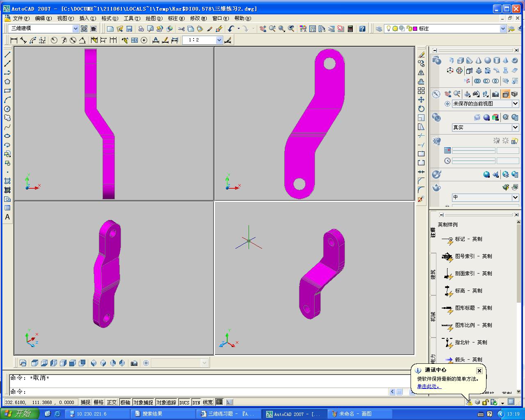This screenshot has height=420, width=525.
Task: Select the Aligned dimension tool
Action: click(23, 40)
